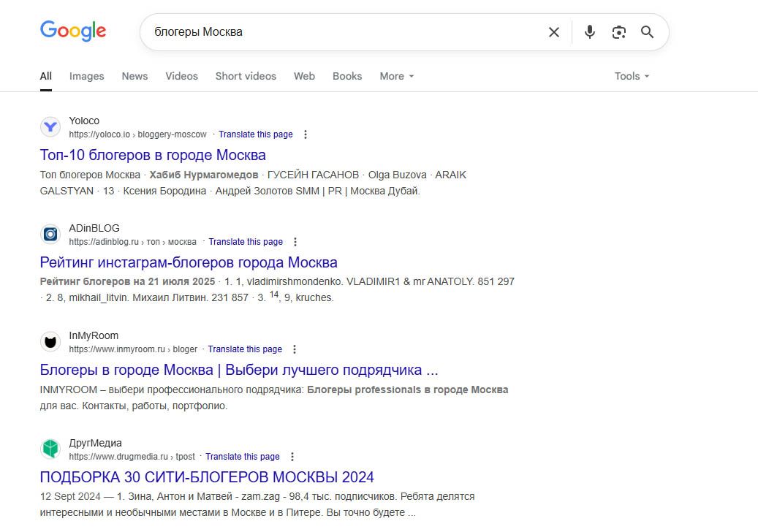Click bold Блогеры professionals в городе Москва
758x532 pixels.
point(408,390)
